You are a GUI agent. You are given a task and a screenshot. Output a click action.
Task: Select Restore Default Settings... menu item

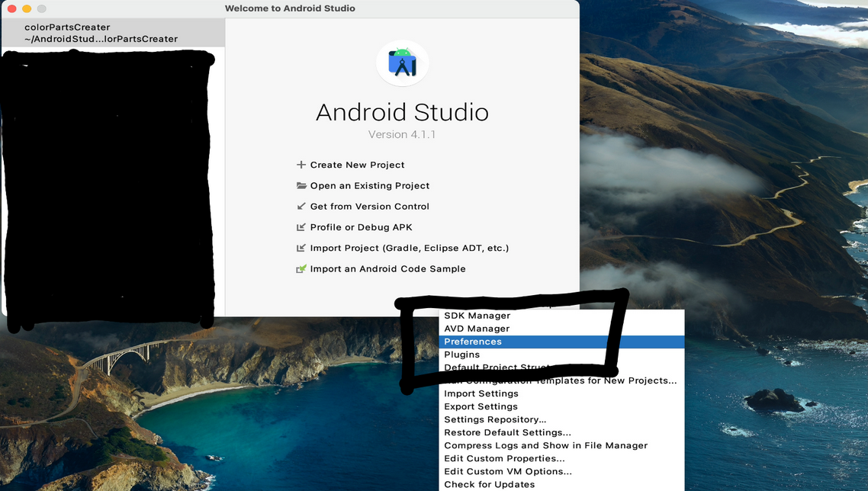coord(561,433)
